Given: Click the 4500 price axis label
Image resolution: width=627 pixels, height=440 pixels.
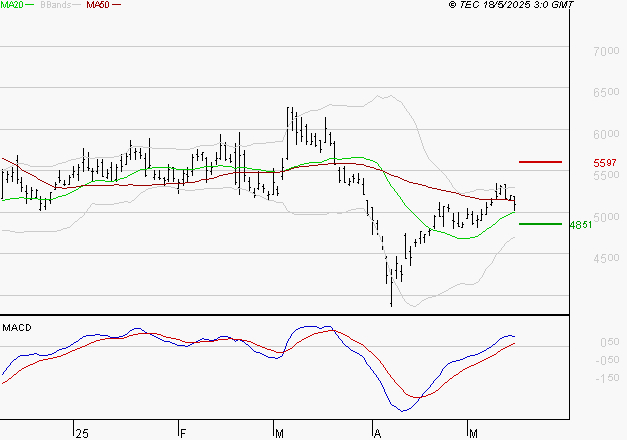Looking at the screenshot, I should [x=606, y=258].
